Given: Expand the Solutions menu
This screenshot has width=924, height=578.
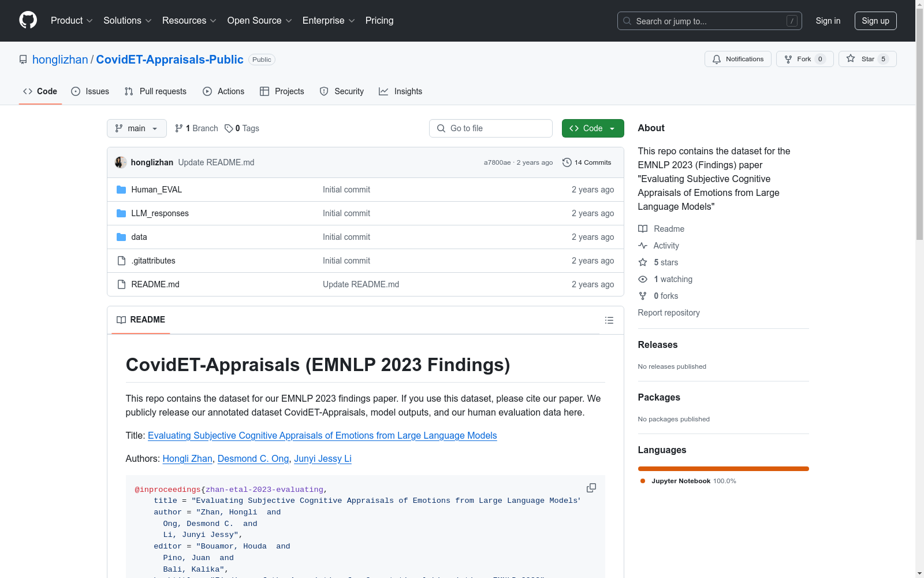Looking at the screenshot, I should 128,21.
